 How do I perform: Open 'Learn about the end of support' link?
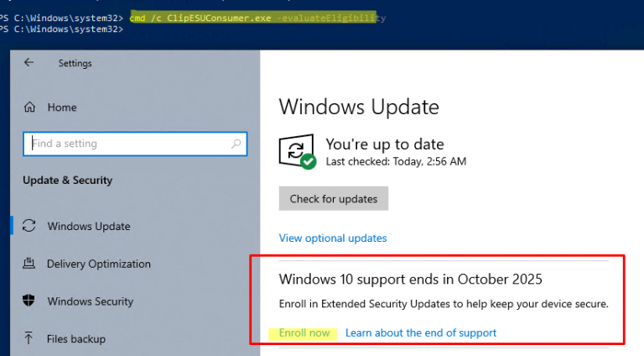[x=421, y=333]
